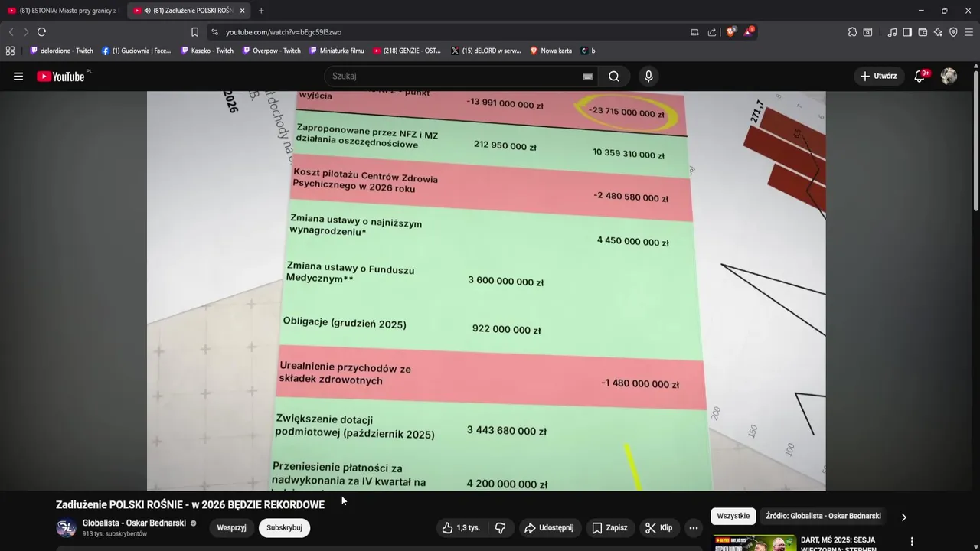Open the browser extensions puzzle icon

(852, 32)
